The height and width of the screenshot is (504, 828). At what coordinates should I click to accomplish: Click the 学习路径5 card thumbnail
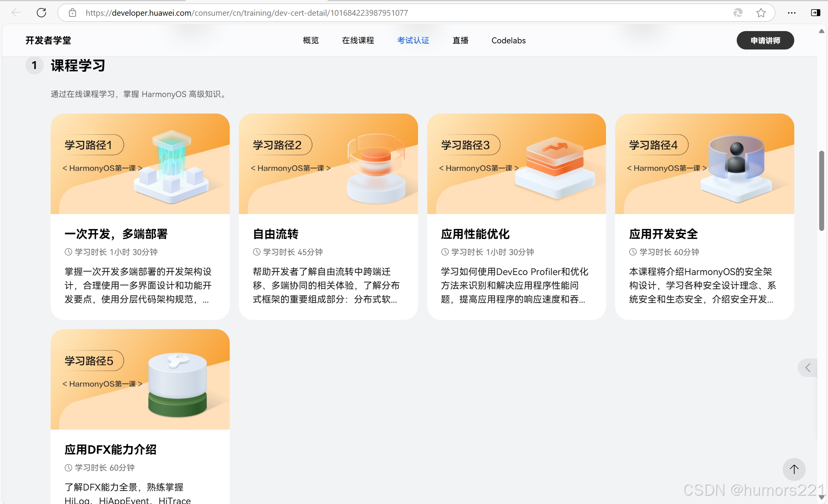click(x=140, y=379)
